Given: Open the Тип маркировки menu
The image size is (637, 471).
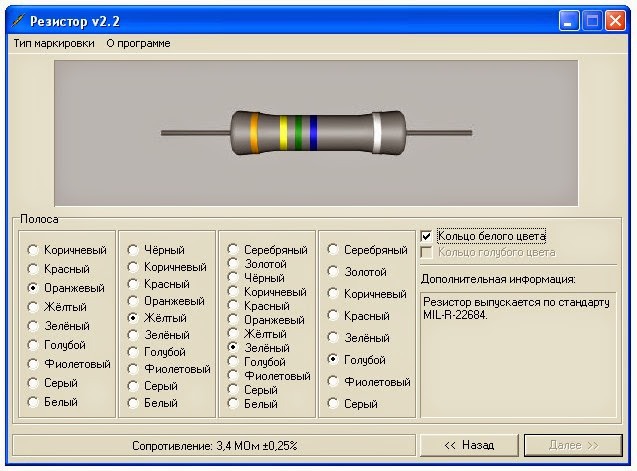Looking at the screenshot, I should 54,43.
